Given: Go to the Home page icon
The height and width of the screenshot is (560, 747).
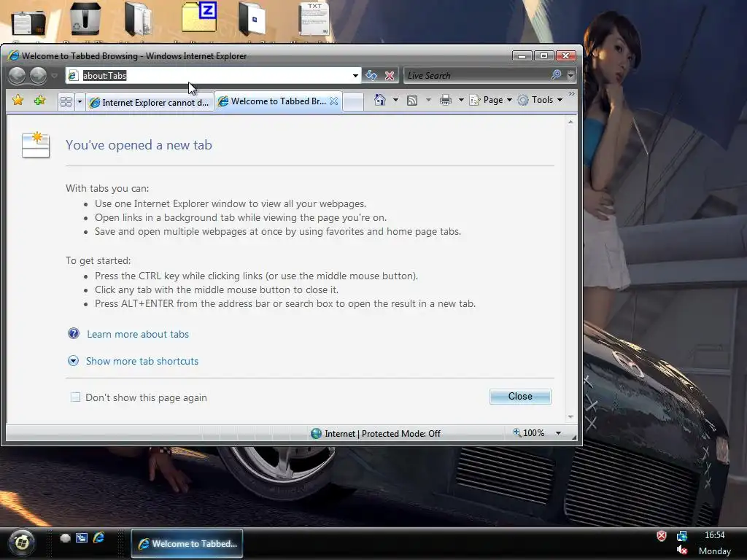Looking at the screenshot, I should 379,100.
